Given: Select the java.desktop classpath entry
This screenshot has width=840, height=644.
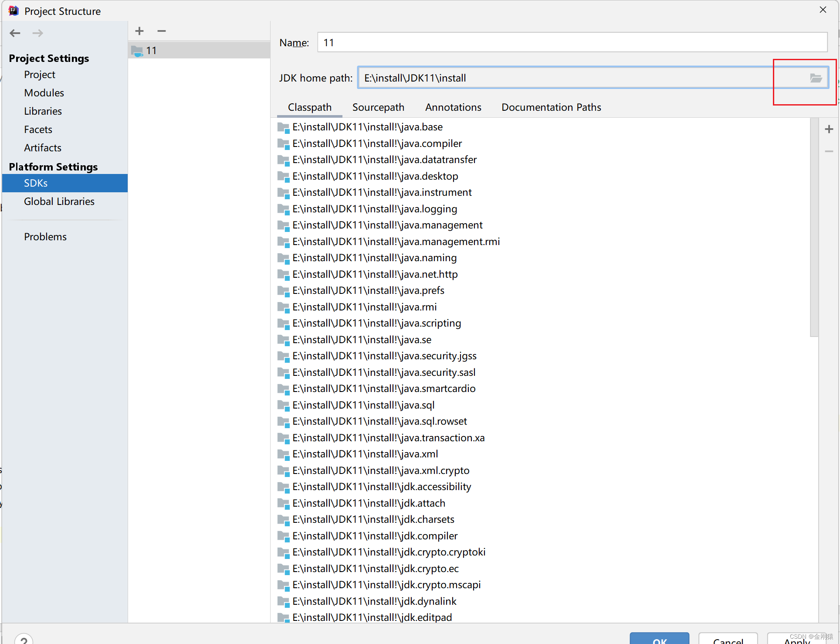Looking at the screenshot, I should click(x=543, y=176).
